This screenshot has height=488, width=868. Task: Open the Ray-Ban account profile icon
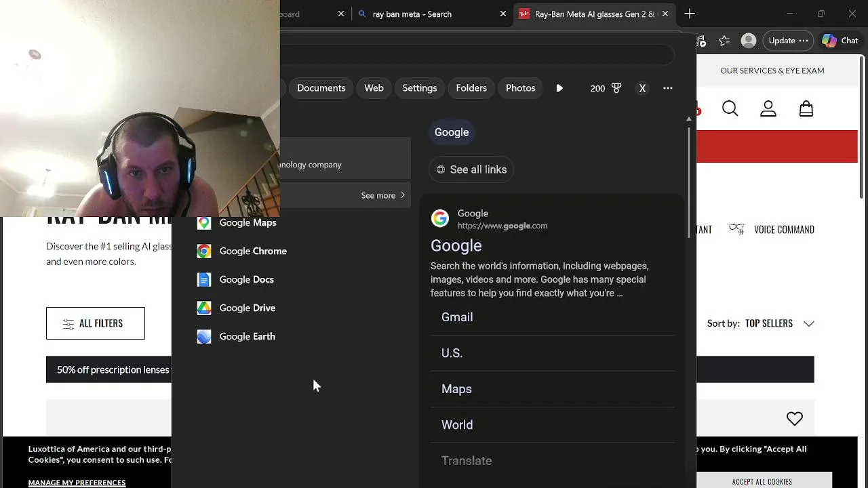(768, 108)
